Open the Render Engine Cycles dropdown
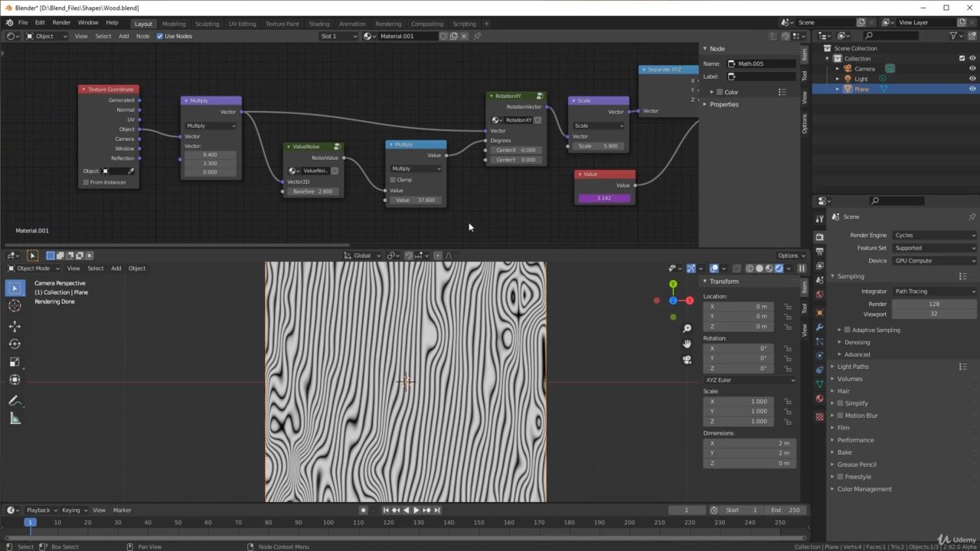The image size is (980, 551). click(x=934, y=235)
